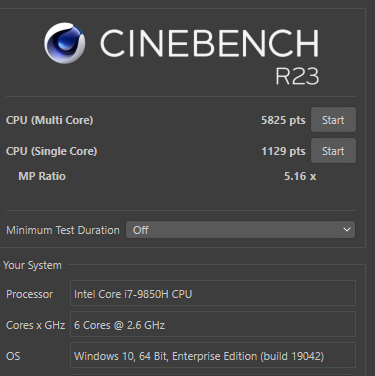Click the R23 version text
This screenshot has height=376, width=375.
click(297, 76)
